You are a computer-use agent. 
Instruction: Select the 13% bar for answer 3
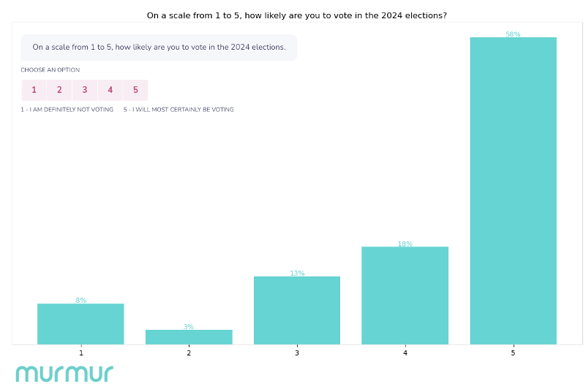click(297, 310)
